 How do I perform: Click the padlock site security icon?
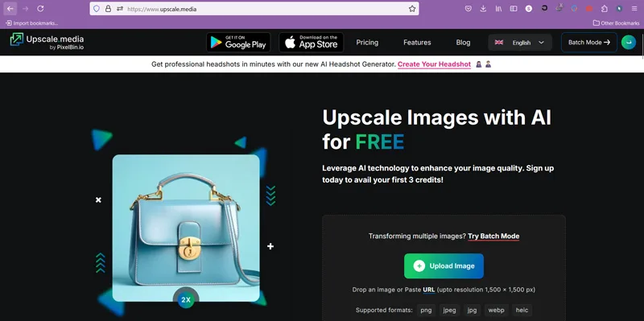click(108, 9)
